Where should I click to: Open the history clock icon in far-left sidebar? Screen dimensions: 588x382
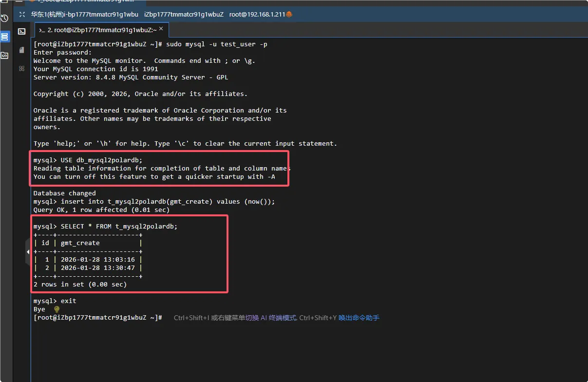4,19
